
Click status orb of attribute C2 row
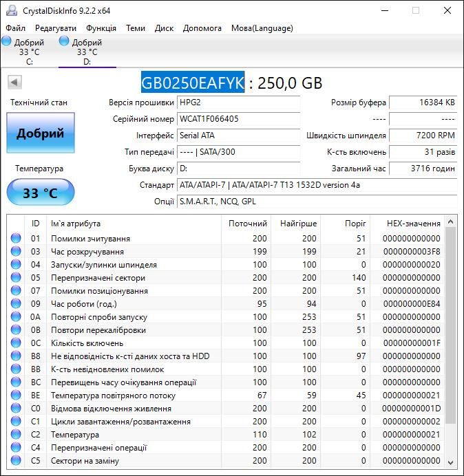click(16, 435)
